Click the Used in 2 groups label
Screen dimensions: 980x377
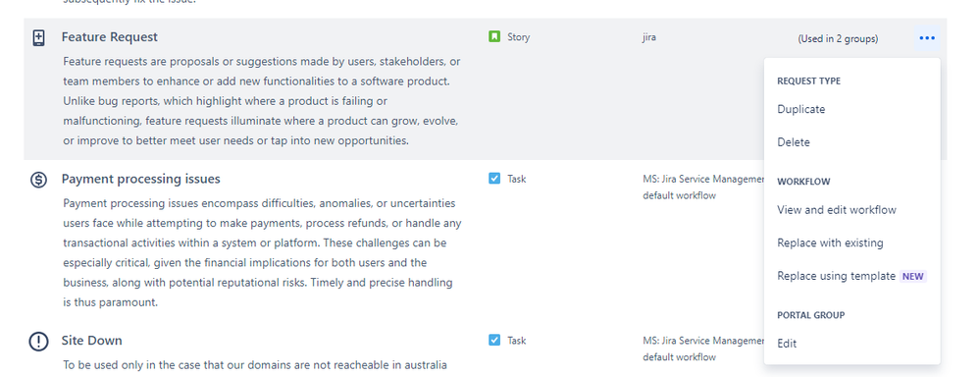[838, 38]
